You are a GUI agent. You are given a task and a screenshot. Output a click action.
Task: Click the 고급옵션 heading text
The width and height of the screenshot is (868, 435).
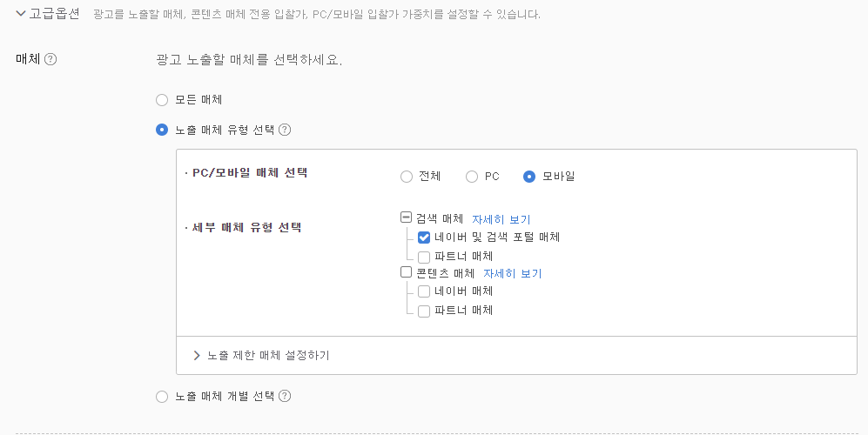tap(54, 14)
